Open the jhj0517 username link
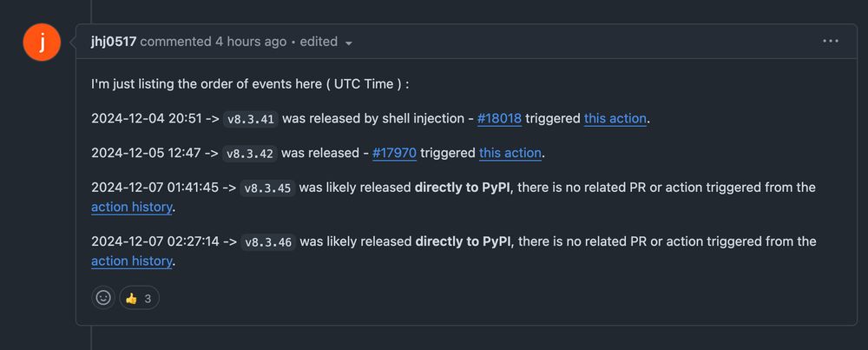Viewport: 868px width, 350px height. [x=114, y=42]
